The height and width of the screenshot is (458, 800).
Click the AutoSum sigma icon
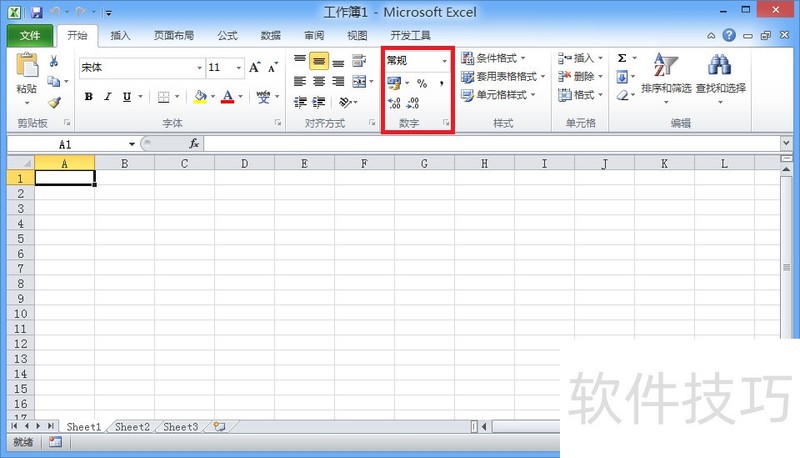pos(622,58)
